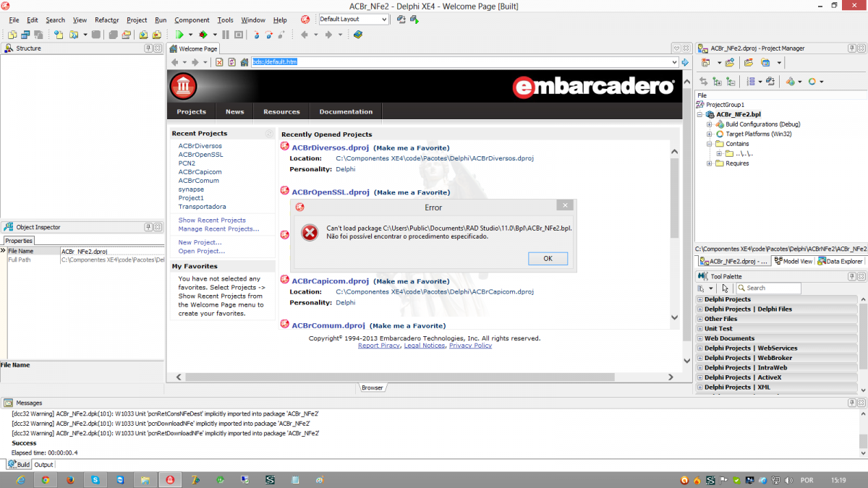
Task: Click Run Without Debugging bug icon
Action: pyautogui.click(x=203, y=34)
